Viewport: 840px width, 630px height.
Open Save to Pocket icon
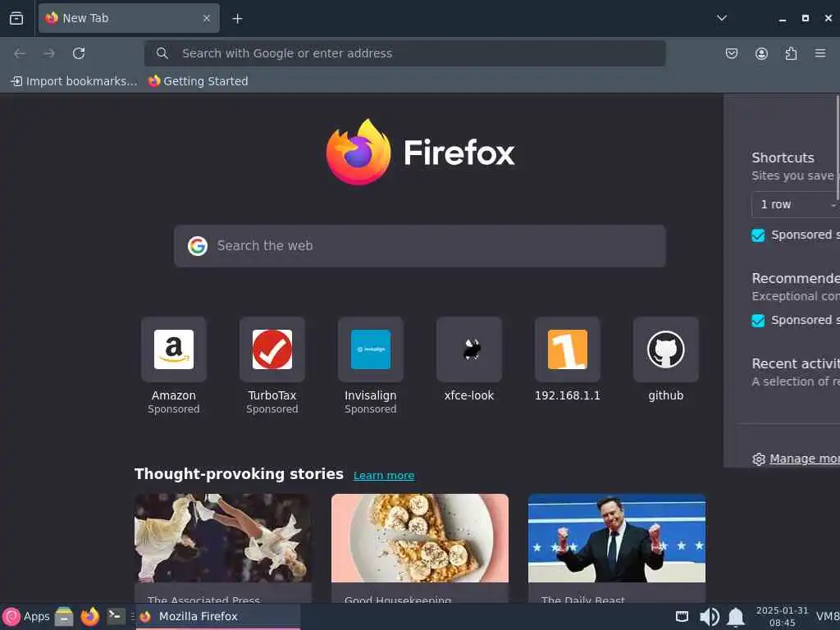731,53
